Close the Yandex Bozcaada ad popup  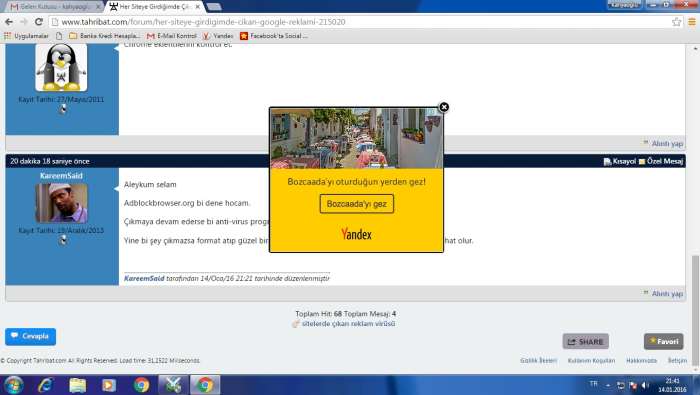[444, 107]
